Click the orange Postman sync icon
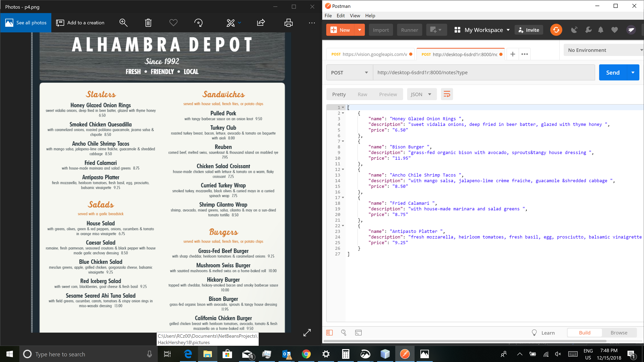644x362 pixels. pos(556,30)
